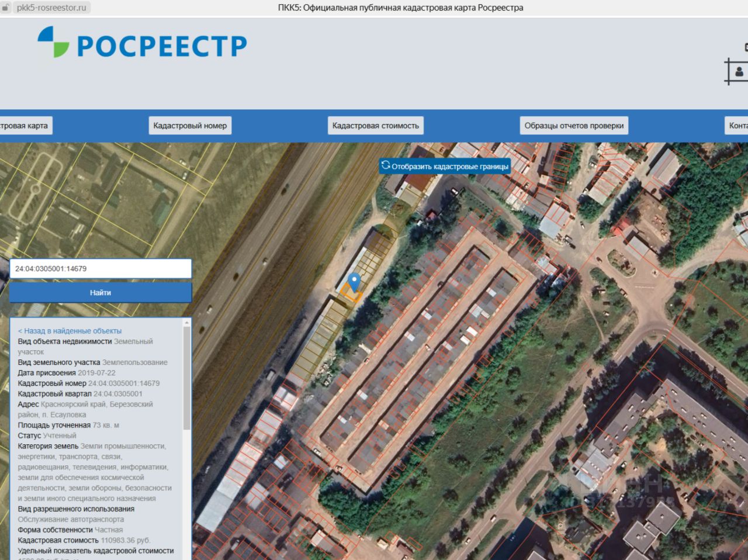Click the info panel scrollbar thumb
The height and width of the screenshot is (560, 748).
(x=187, y=378)
